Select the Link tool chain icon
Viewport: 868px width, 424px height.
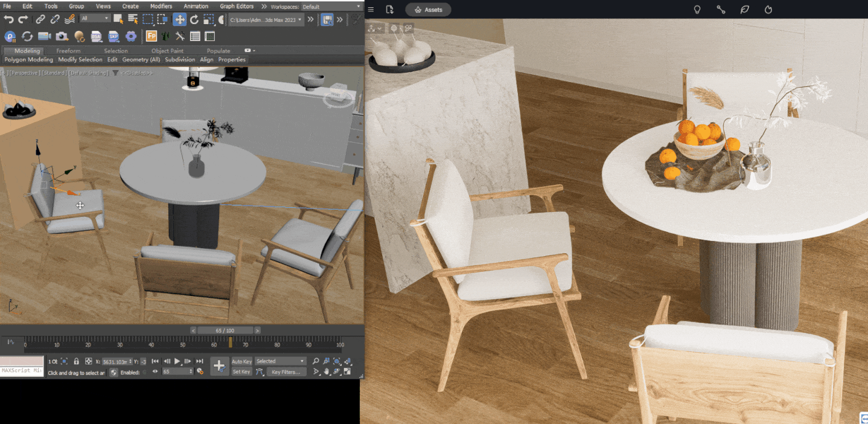40,19
